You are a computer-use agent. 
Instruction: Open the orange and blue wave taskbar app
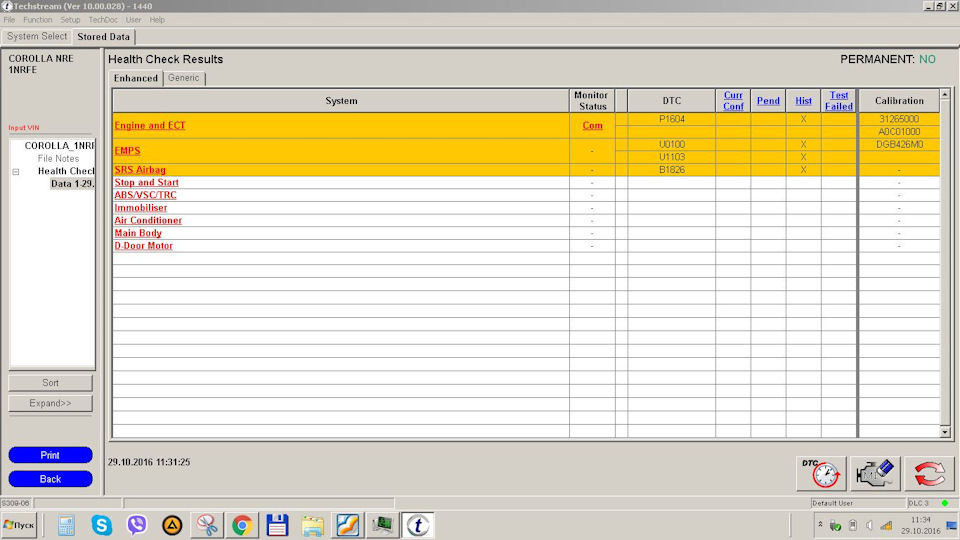(347, 525)
